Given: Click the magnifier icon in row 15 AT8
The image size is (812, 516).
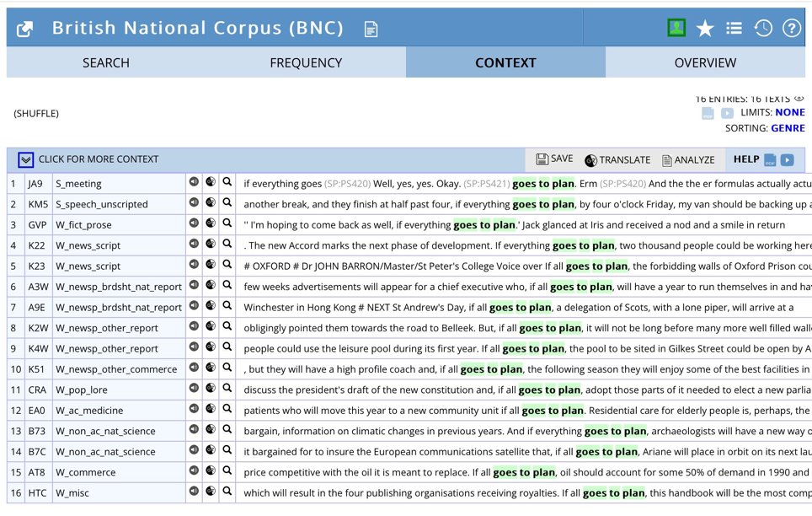Looking at the screenshot, I should point(227,470).
